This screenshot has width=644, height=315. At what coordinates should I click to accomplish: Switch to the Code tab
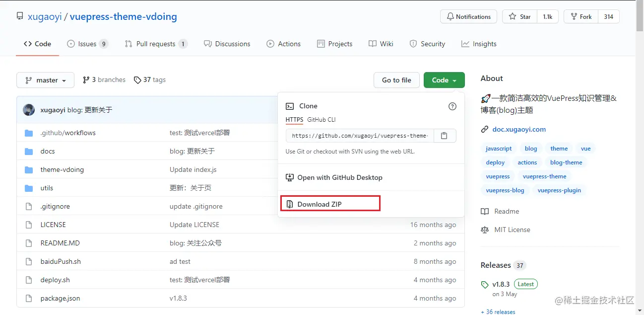(38, 44)
